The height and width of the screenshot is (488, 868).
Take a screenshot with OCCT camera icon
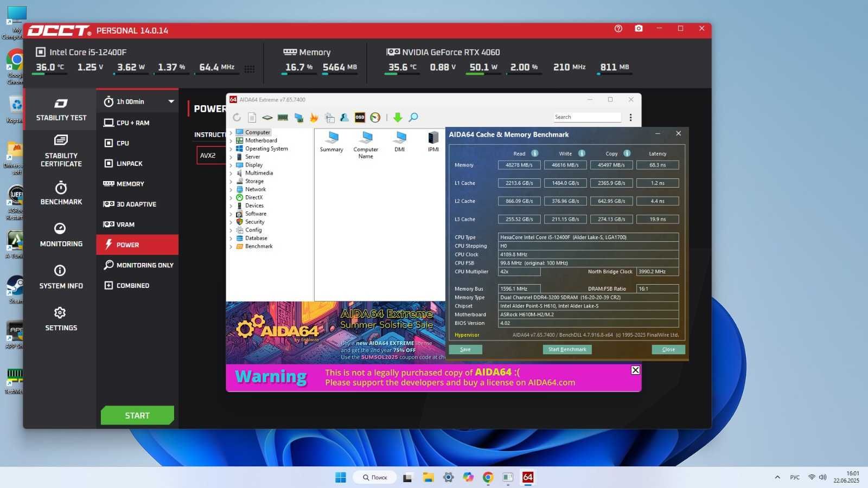pos(639,29)
